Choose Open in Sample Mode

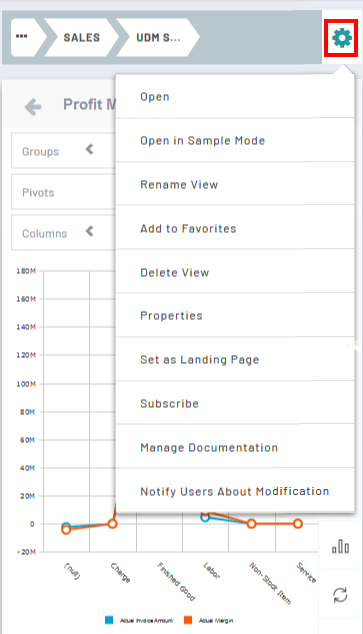point(235,140)
